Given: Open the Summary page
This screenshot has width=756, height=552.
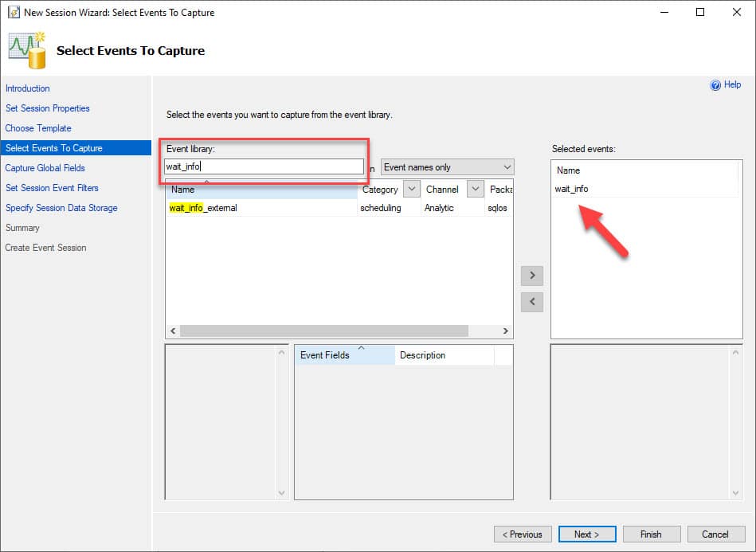Looking at the screenshot, I should point(22,228).
